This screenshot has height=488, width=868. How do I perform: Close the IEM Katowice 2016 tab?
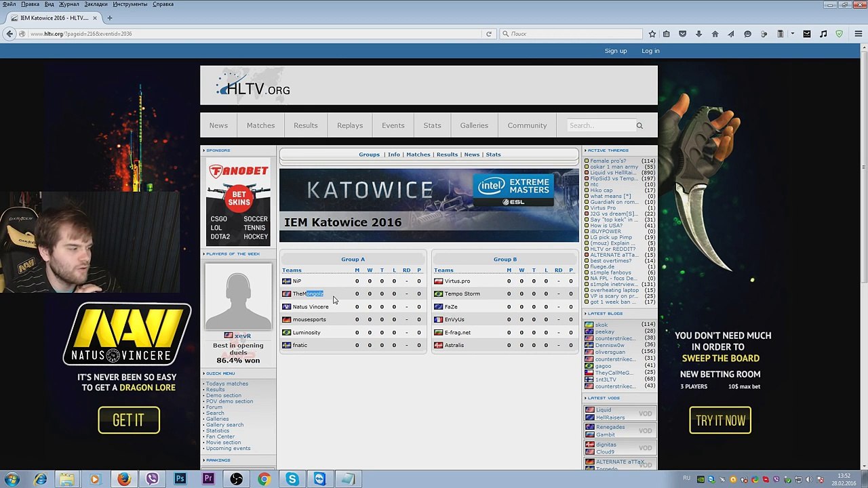point(95,18)
